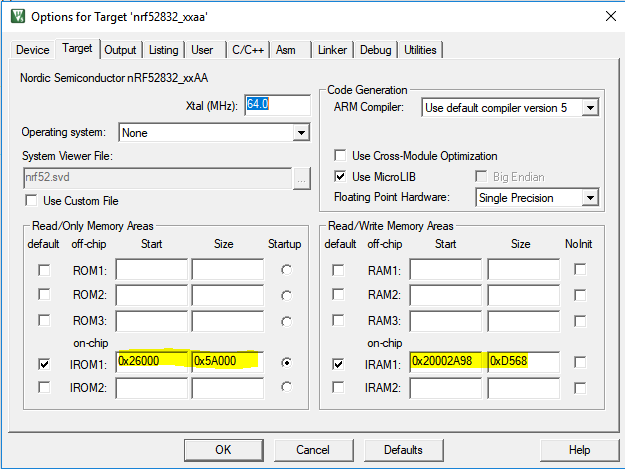
Task: Click the RAM1 Start field
Action: (446, 269)
